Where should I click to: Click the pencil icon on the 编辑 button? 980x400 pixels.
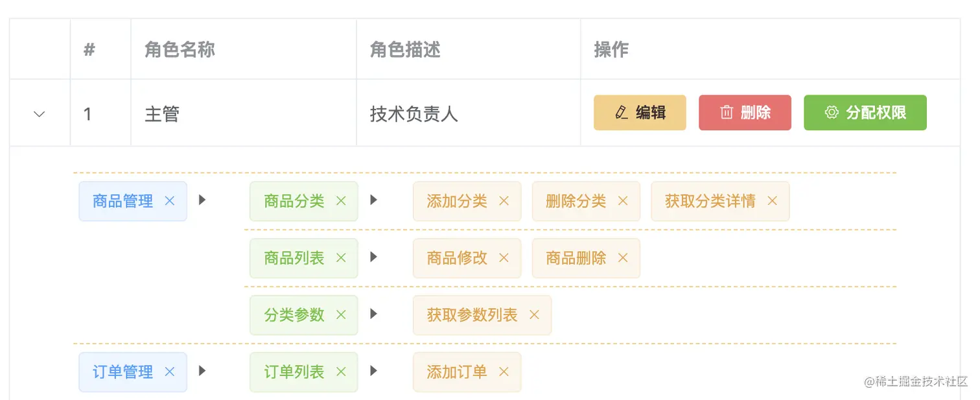621,112
